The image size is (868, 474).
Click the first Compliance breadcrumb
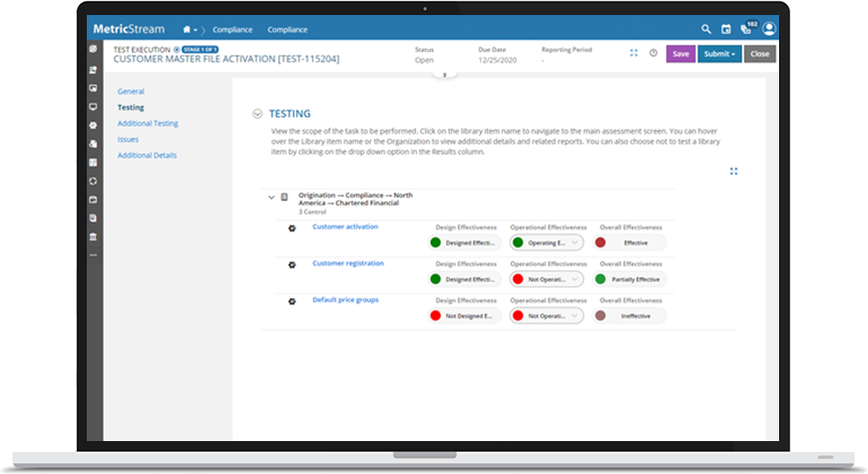pyautogui.click(x=232, y=30)
